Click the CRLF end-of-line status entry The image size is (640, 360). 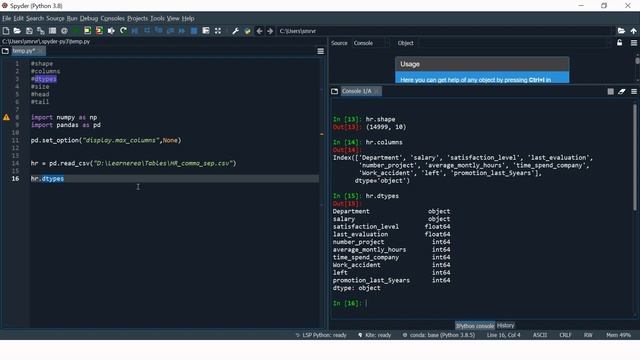(x=565, y=335)
